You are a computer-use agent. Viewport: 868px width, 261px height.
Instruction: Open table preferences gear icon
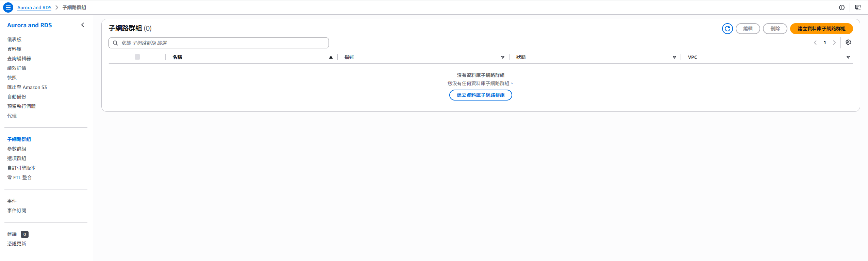coord(848,43)
